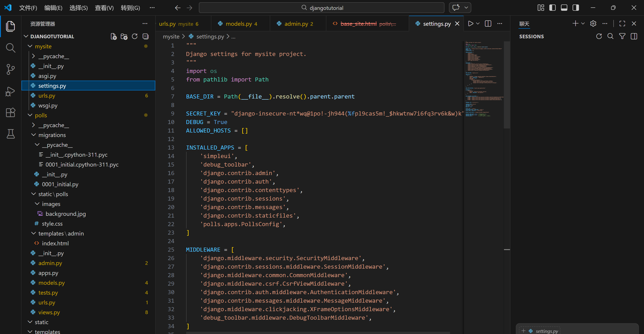Screen dimensions: 644x334
Task: Open Run and Debug view
Action: tap(10, 91)
